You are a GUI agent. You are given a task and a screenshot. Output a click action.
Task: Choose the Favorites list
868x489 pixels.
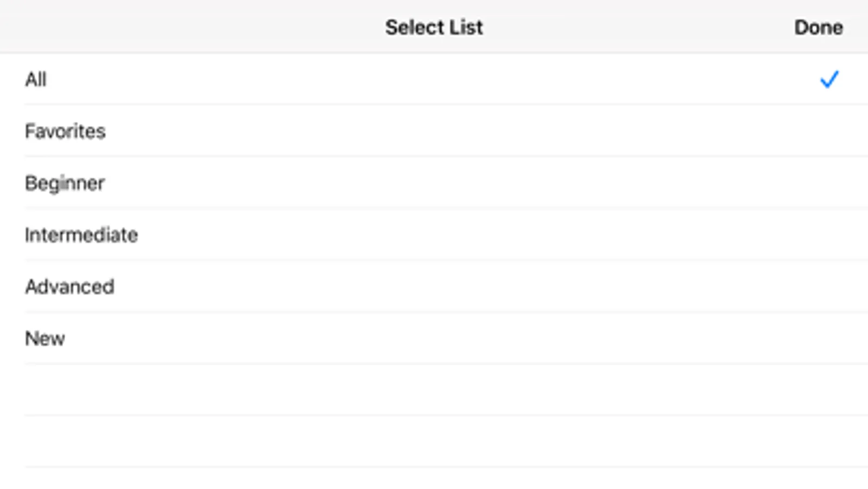434,131
